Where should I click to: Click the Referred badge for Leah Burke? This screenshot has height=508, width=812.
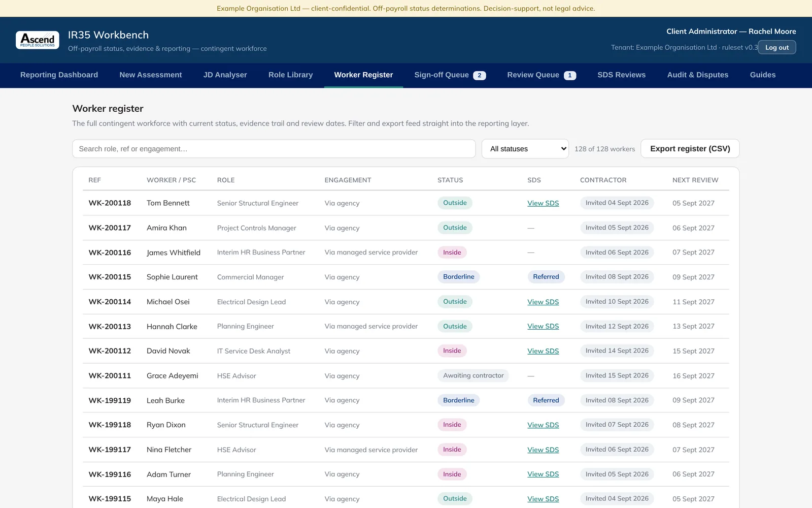546,400
